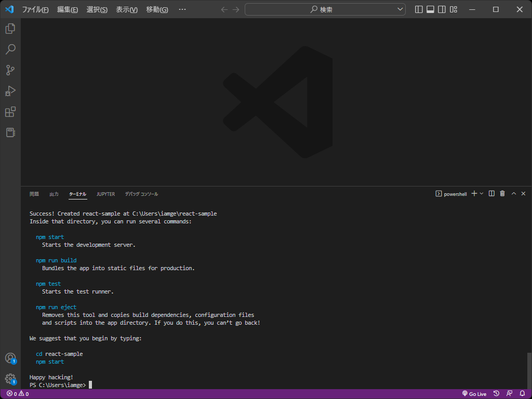Start Go Live server from status bar
The image size is (532, 399).
click(474, 394)
